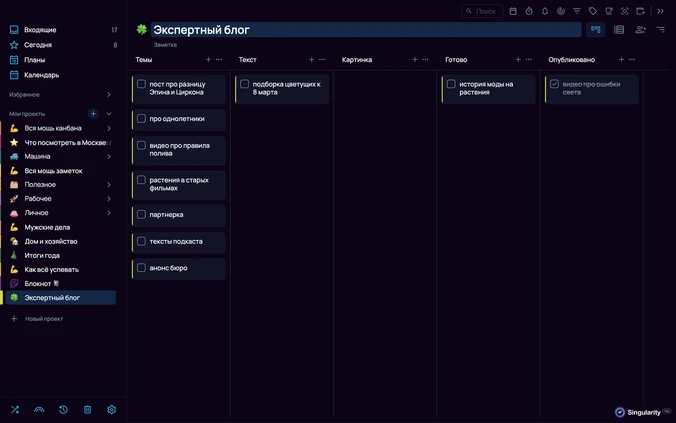Switch to kanban board view
Screen dimensions: 676x423
tap(596, 29)
